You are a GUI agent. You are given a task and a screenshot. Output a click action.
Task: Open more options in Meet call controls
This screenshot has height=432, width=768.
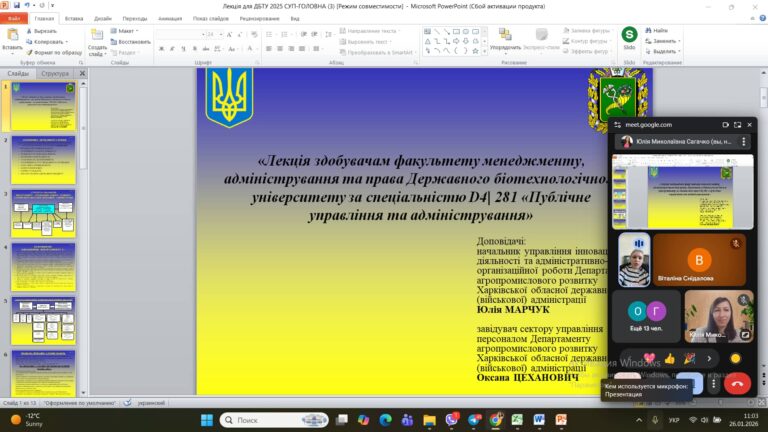click(x=713, y=384)
